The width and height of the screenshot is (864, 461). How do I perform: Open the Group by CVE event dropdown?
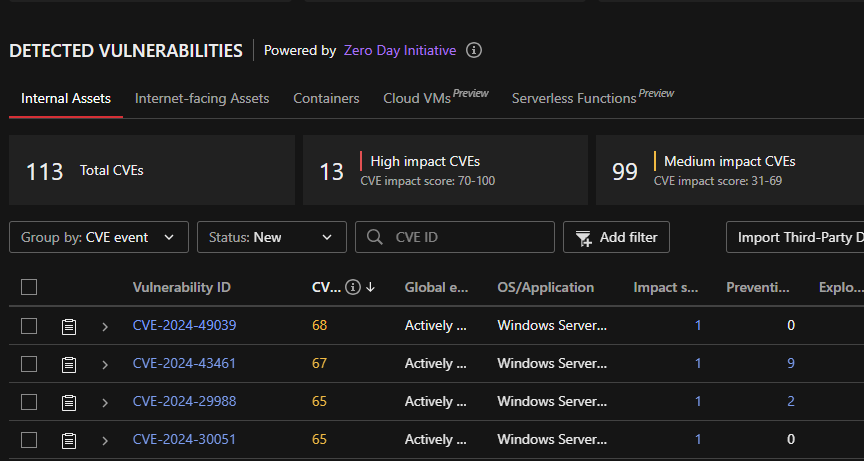coord(98,238)
